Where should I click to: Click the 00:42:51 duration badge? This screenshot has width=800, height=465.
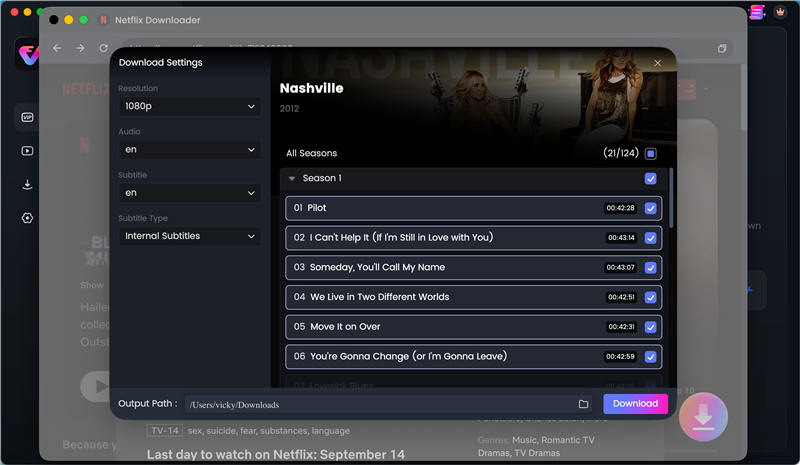point(621,297)
